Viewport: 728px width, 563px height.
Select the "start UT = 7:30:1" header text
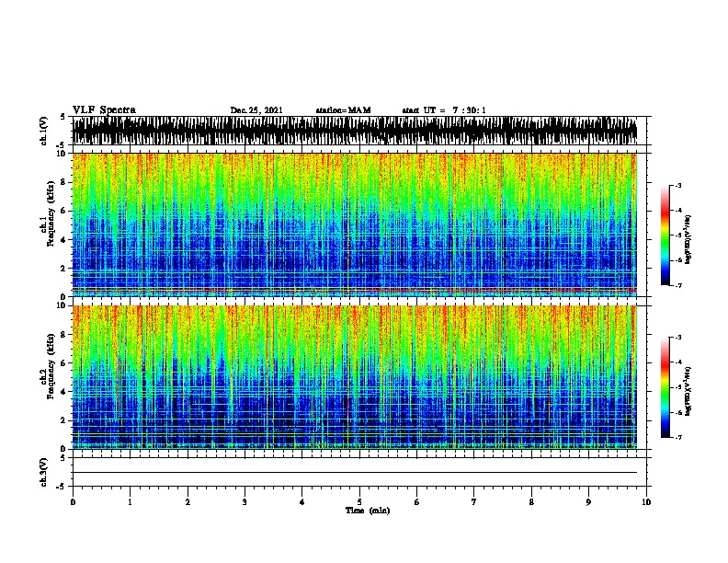[444, 110]
